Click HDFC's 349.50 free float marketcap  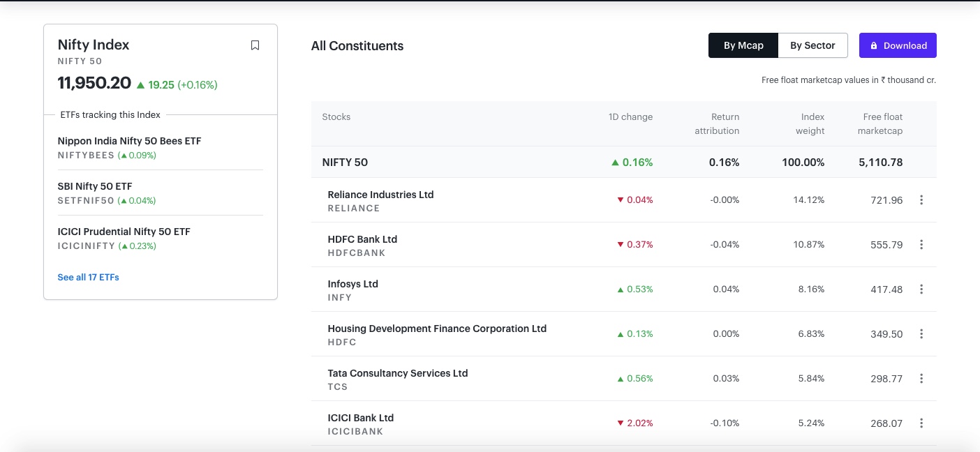pos(886,334)
